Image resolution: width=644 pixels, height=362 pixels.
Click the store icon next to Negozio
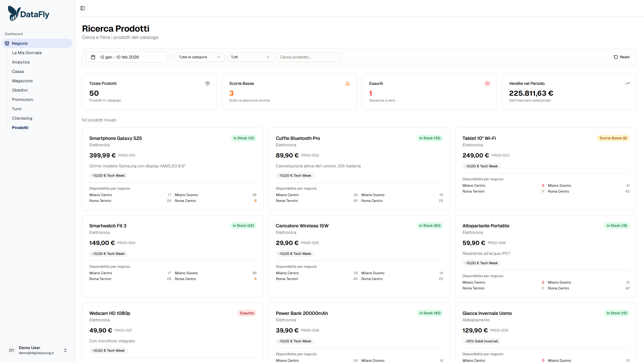(7, 43)
